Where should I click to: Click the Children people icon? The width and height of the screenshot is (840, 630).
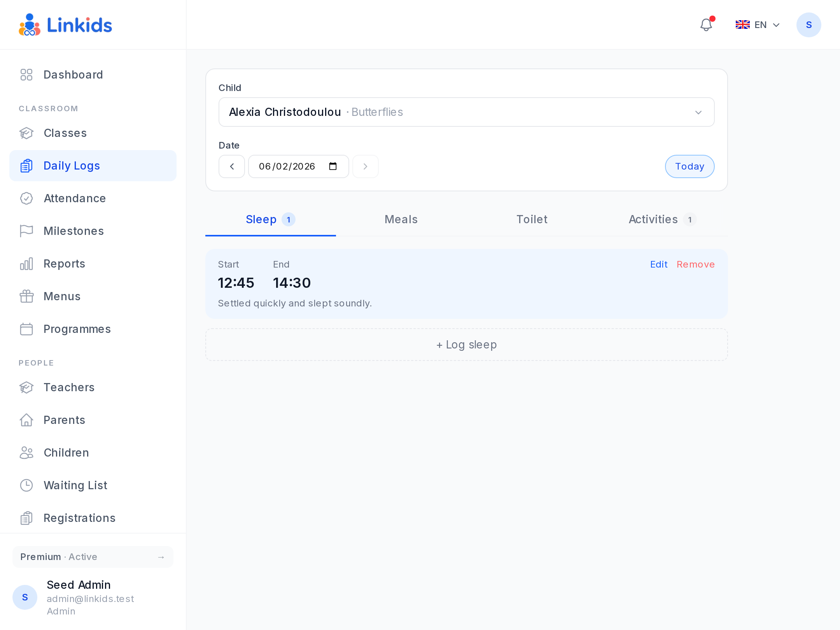(x=26, y=453)
